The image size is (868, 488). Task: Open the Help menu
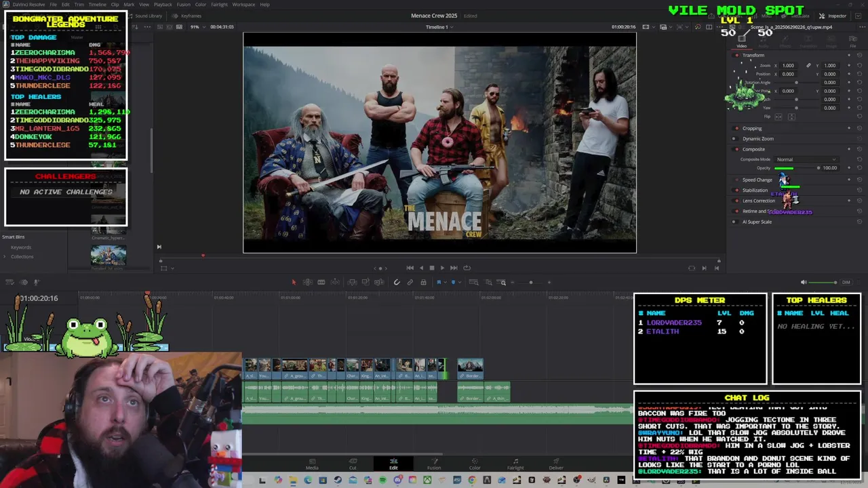[264, 4]
